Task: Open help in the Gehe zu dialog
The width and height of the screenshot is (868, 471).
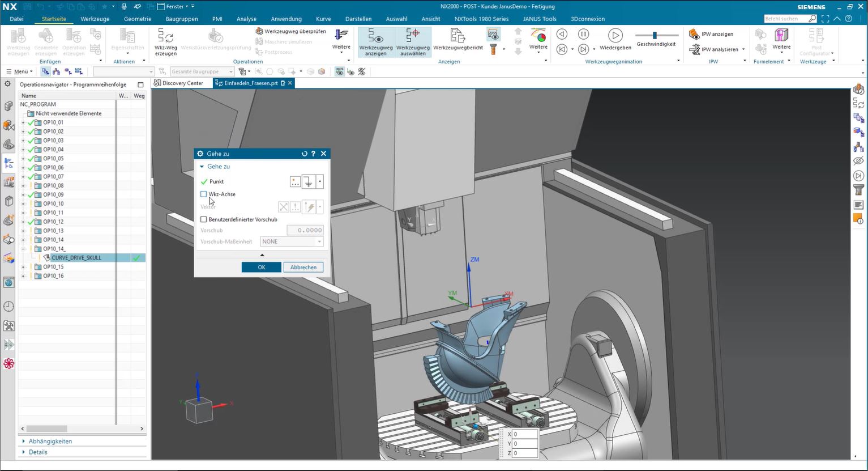Action: pyautogui.click(x=313, y=154)
